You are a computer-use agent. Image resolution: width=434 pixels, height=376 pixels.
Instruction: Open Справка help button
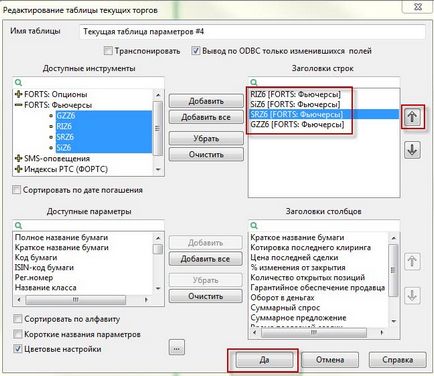[398, 360]
